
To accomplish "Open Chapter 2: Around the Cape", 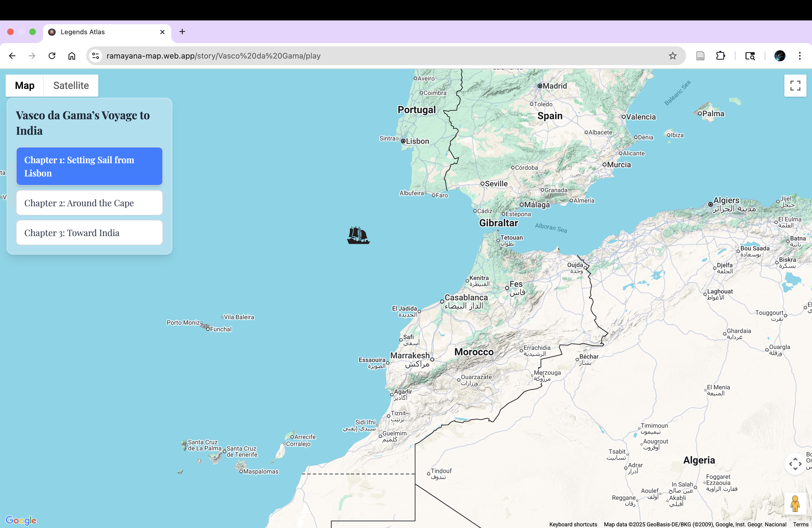I will point(89,203).
